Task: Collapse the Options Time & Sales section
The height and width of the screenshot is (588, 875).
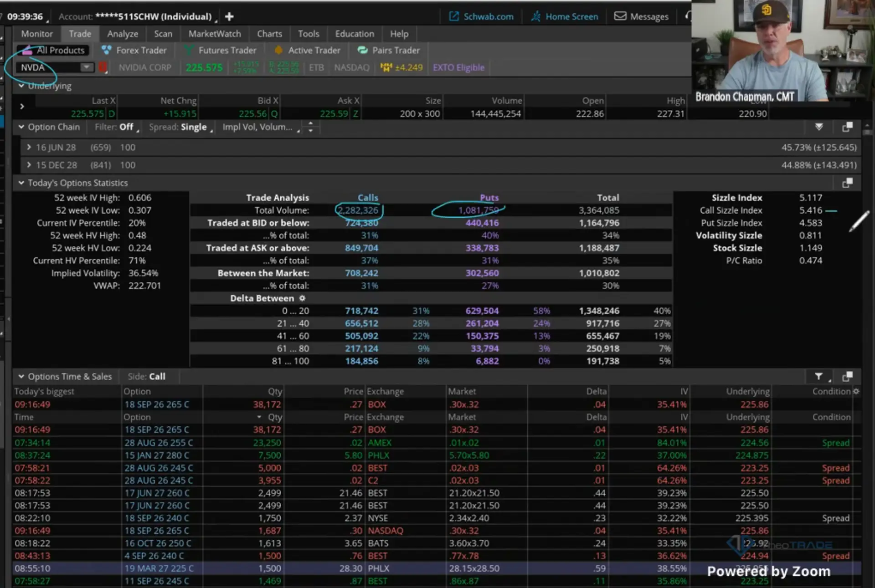Action: (x=21, y=377)
